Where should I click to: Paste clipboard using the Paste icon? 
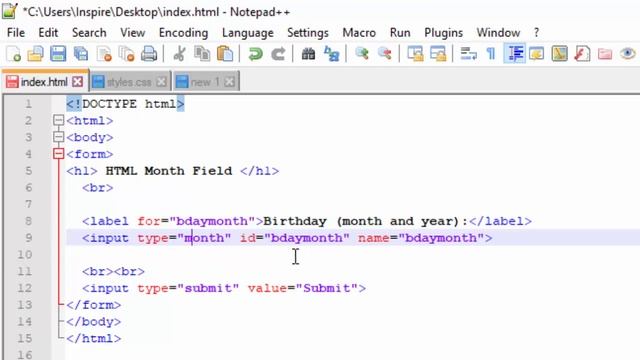point(225,54)
